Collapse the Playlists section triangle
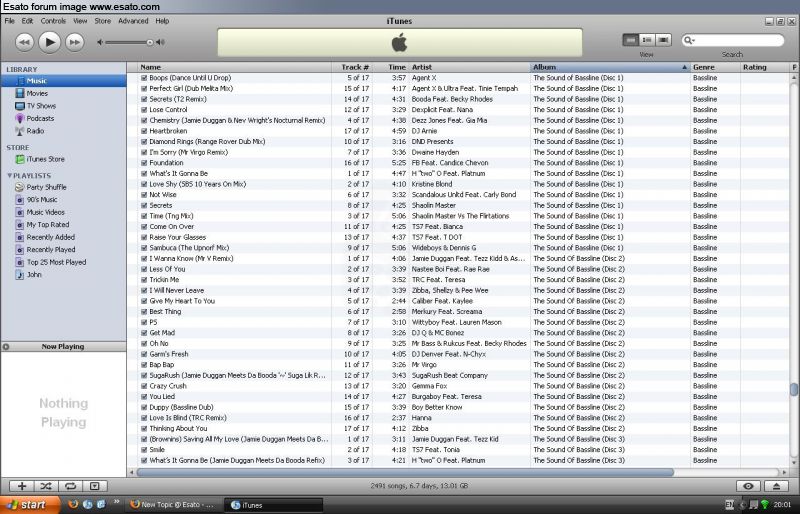 (x=9, y=176)
